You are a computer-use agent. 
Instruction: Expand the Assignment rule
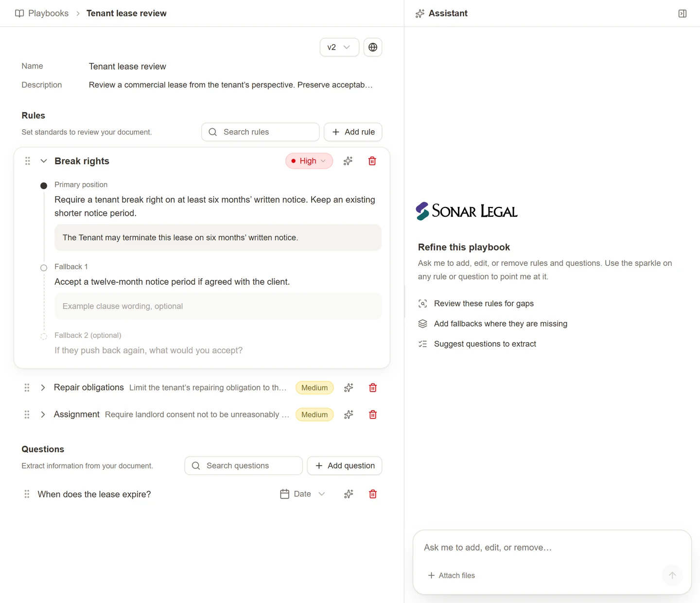pos(43,414)
